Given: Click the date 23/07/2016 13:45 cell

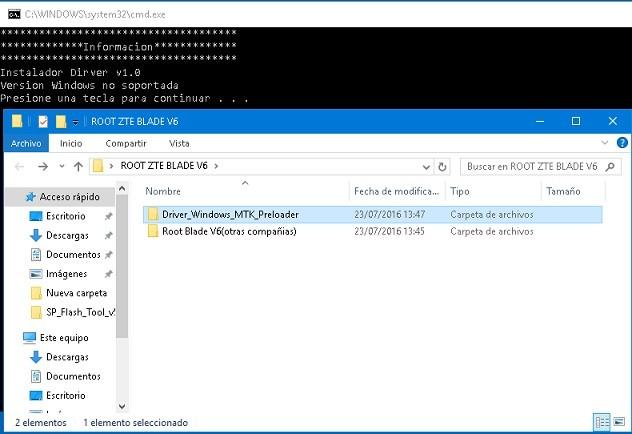Looking at the screenshot, I should tap(389, 231).
